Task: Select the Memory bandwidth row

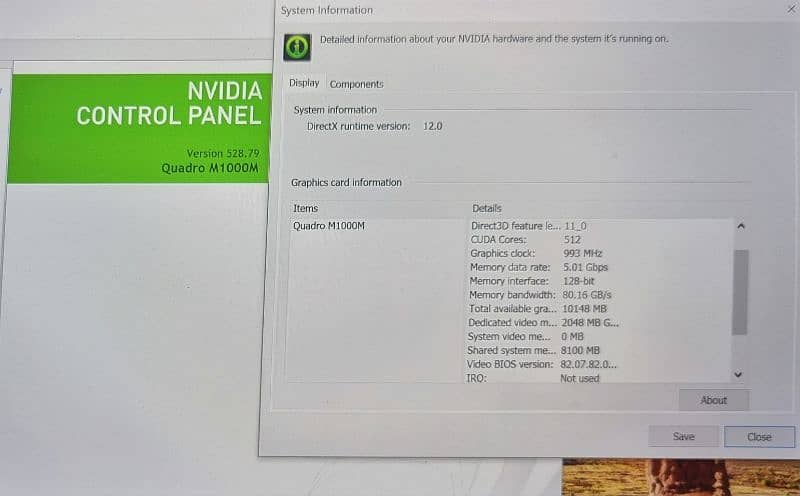Action: tap(540, 295)
